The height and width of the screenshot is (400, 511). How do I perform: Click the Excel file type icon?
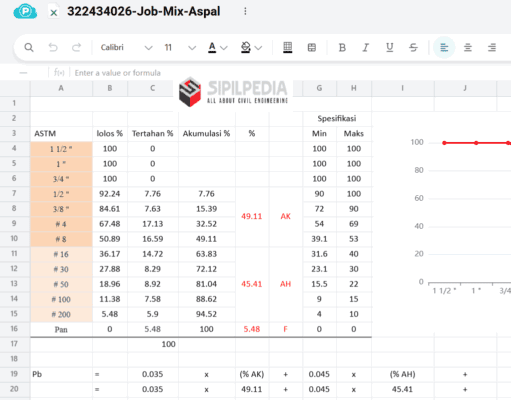coord(53,12)
